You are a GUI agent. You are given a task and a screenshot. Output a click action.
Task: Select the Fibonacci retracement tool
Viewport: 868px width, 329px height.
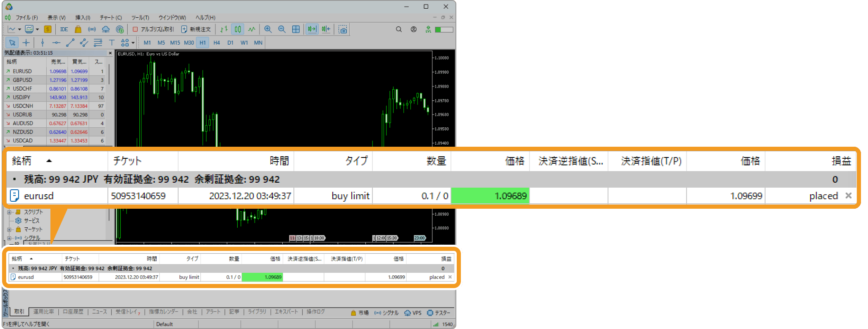point(98,43)
